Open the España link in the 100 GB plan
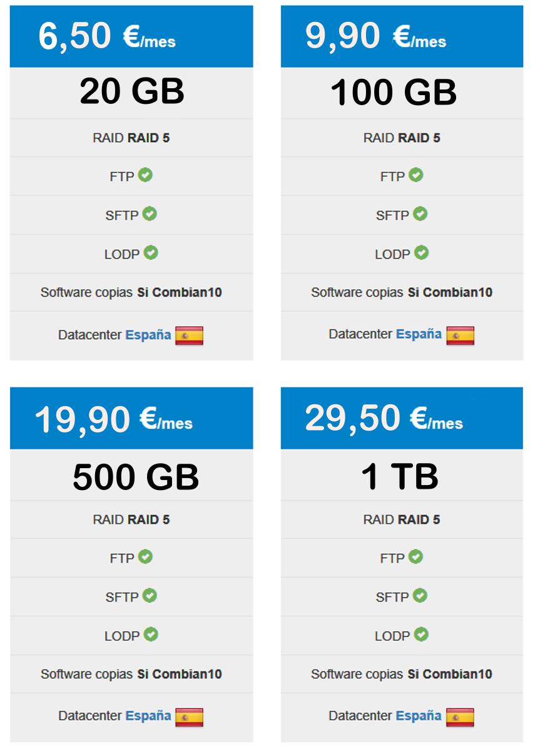The width and height of the screenshot is (560, 751). tap(419, 335)
